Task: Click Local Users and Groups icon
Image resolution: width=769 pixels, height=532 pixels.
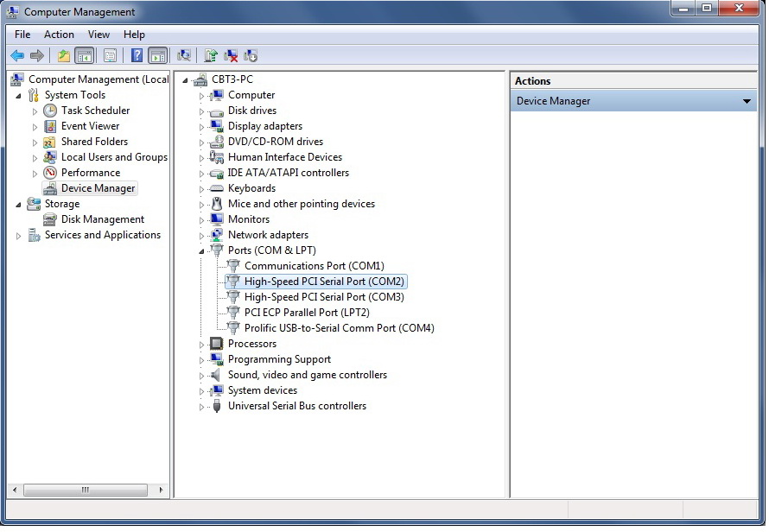Action: 50,157
